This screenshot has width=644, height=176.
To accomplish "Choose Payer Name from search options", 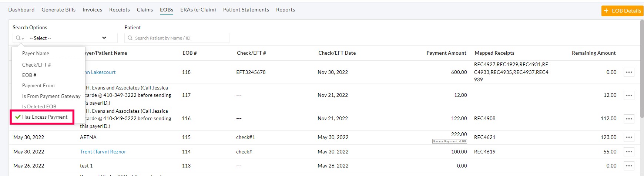I will (x=36, y=53).
